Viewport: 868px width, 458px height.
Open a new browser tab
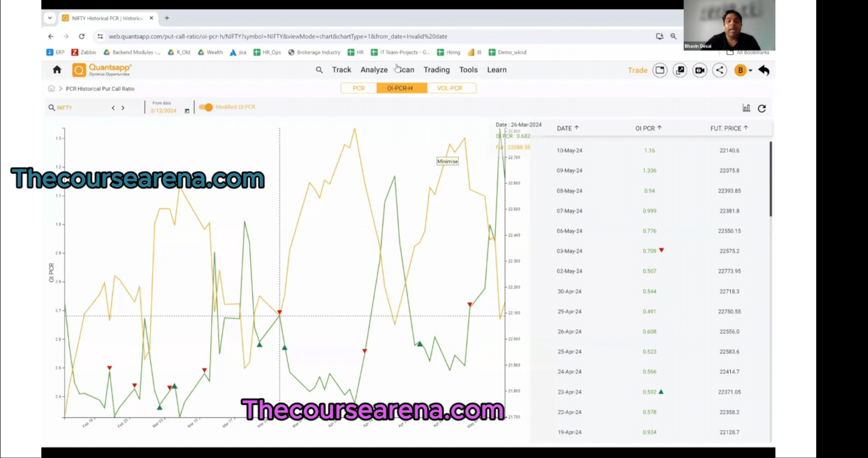(167, 18)
